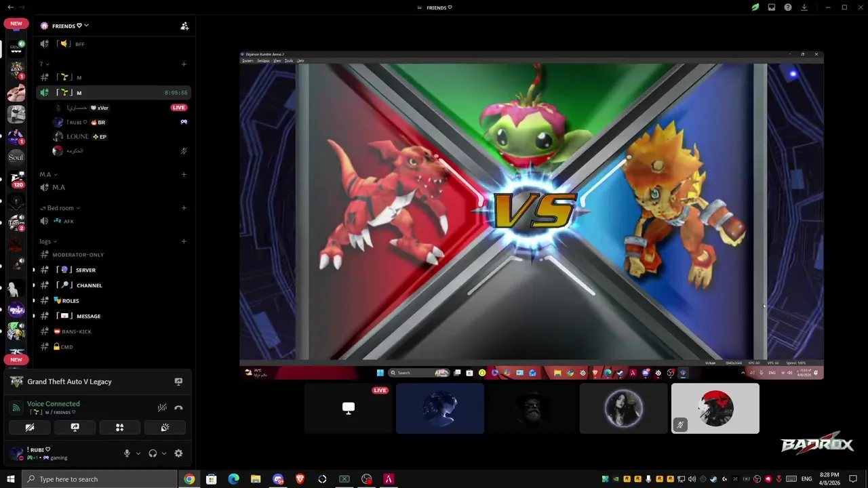Open output device options next to headphones
The image size is (868, 488).
pos(163,453)
